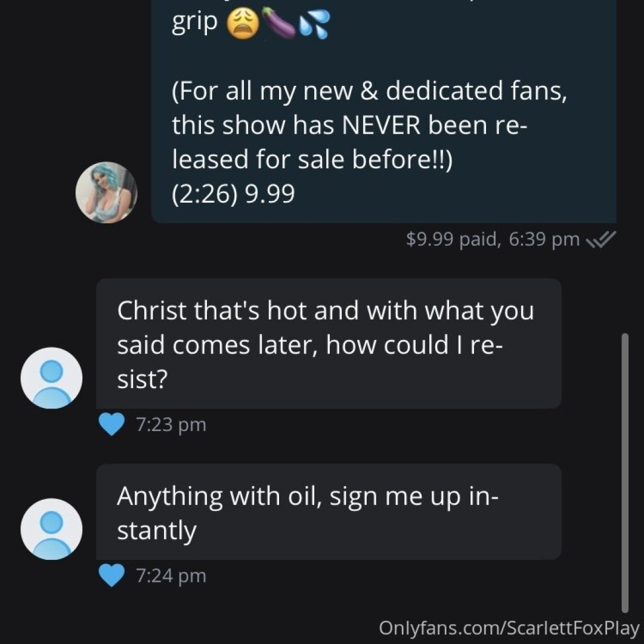Click the sweat droplets emoji

tap(314, 26)
